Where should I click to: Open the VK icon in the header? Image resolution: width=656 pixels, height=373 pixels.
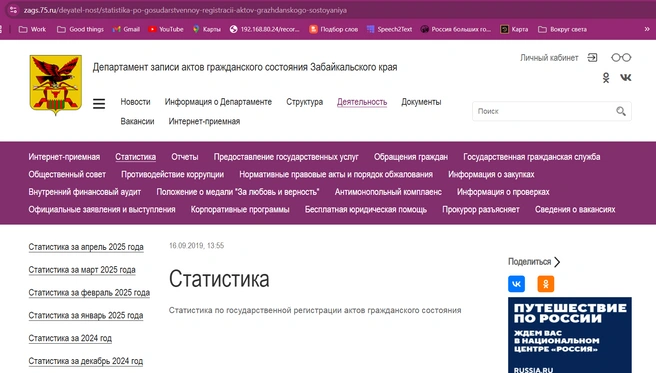coord(625,77)
